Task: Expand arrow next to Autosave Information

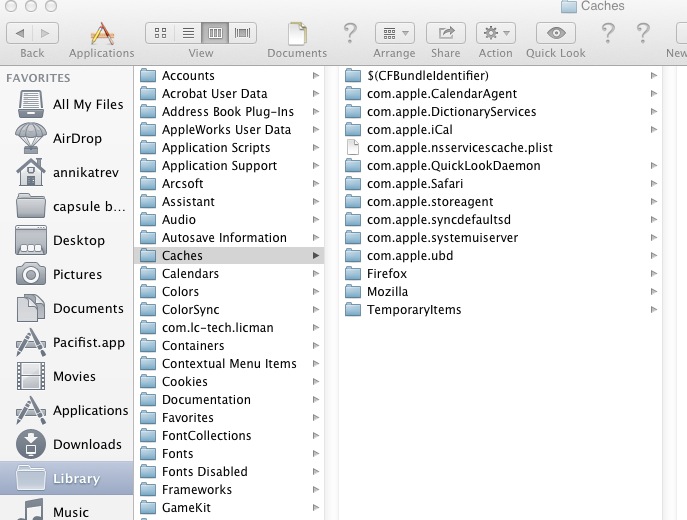Action: click(315, 237)
